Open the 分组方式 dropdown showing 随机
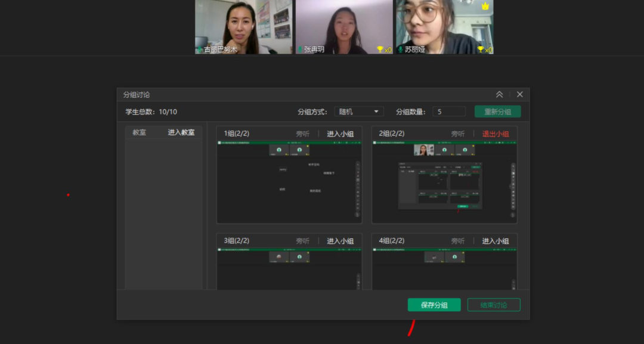644x344 pixels. pyautogui.click(x=359, y=111)
